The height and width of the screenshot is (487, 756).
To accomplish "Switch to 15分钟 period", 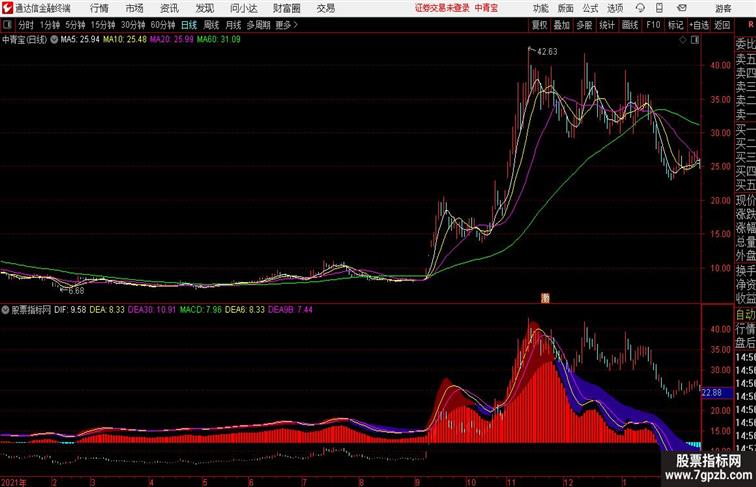I will tap(103, 25).
